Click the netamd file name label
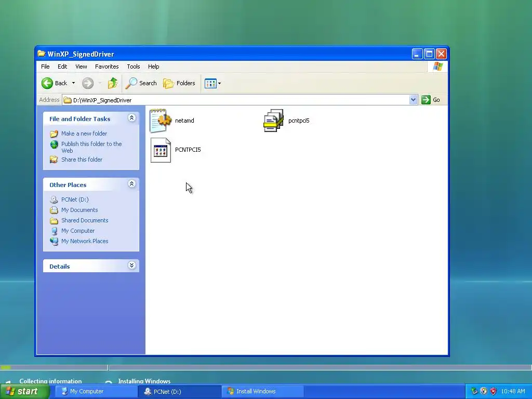532x399 pixels. click(x=184, y=121)
